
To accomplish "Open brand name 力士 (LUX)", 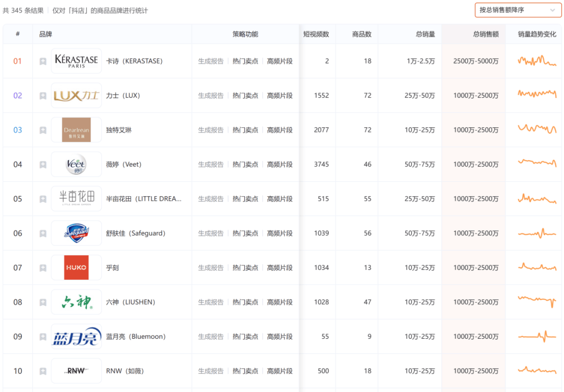I will [123, 96].
